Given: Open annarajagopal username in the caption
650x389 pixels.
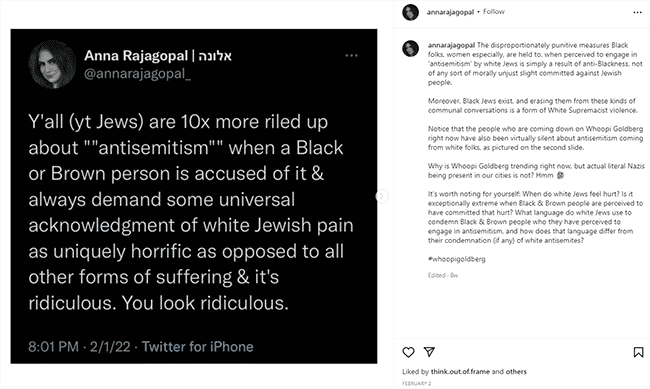Looking at the screenshot, I should click(451, 45).
